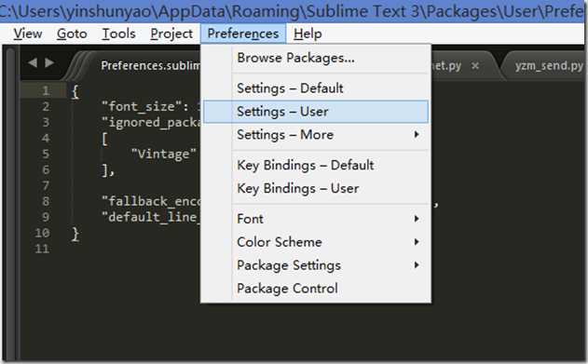588x364 pixels.
Task: Click line number 7 in gutter
Action: coord(46,186)
